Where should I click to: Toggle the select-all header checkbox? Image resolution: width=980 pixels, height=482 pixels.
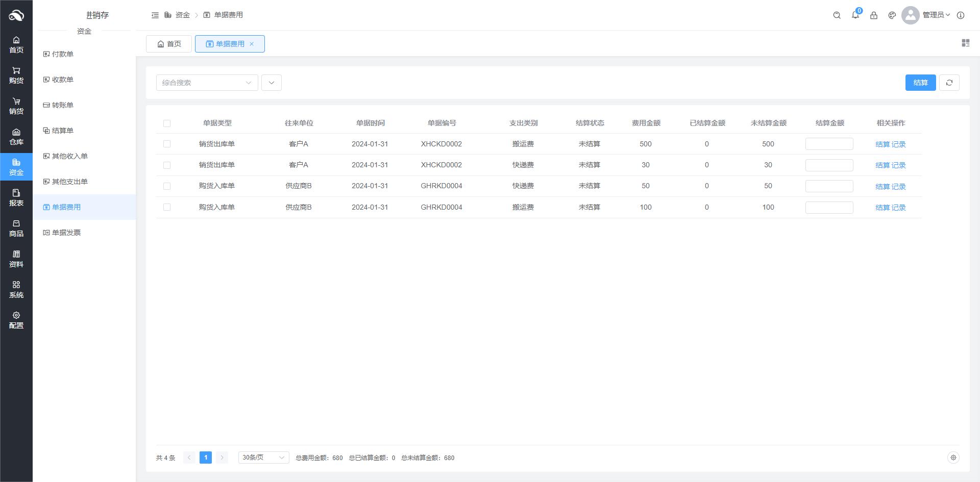point(167,123)
